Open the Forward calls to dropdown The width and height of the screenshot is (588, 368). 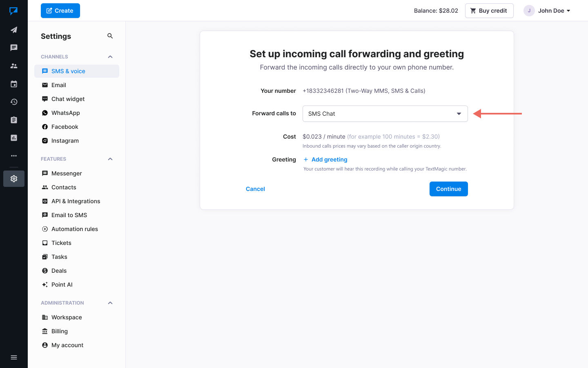[x=385, y=114]
